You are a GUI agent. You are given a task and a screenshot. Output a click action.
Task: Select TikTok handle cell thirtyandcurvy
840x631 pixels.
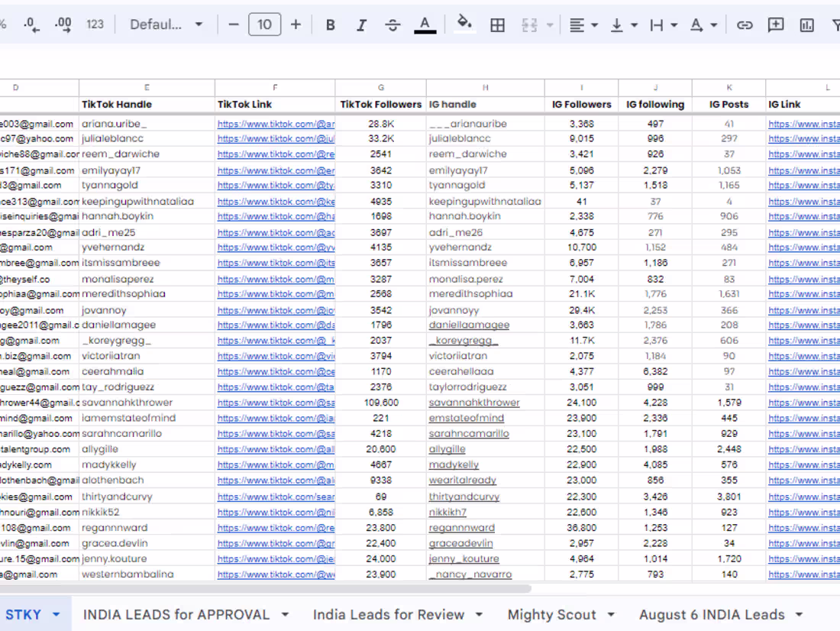[x=147, y=497]
